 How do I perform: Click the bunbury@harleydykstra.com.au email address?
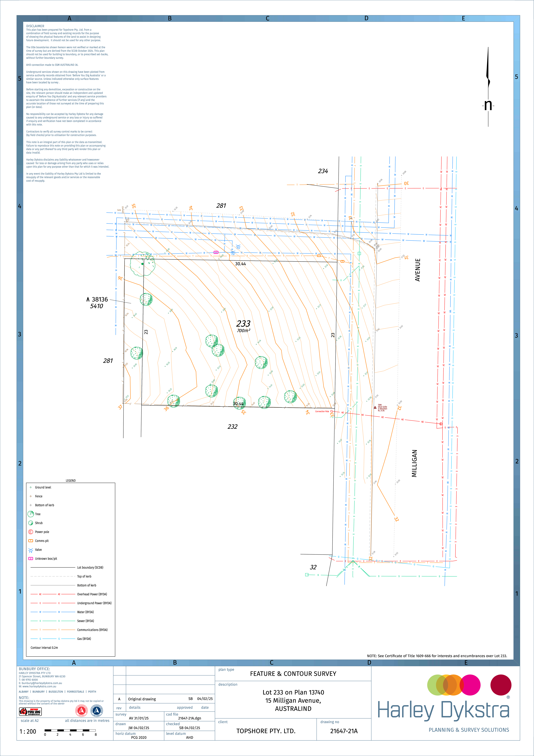coord(42,683)
